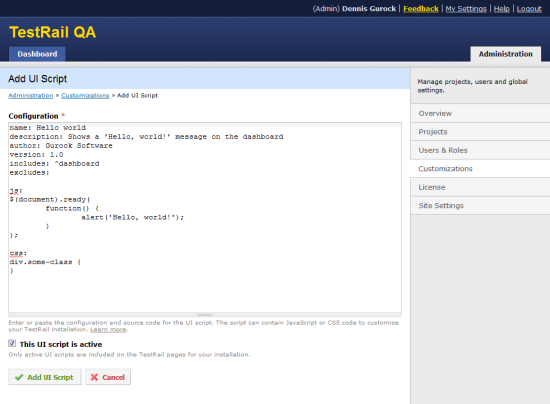This screenshot has width=550, height=404.
Task: Click the Logout link
Action: [x=529, y=9]
